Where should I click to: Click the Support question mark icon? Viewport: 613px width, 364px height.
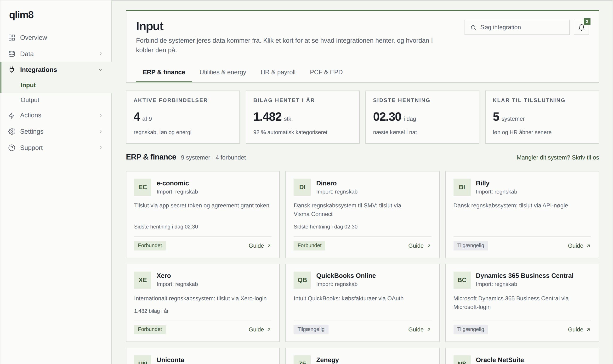(11, 148)
